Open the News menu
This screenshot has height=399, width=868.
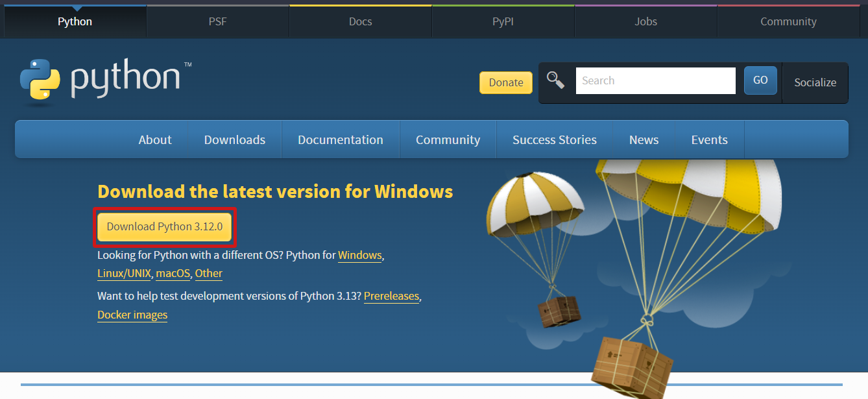[x=644, y=139]
